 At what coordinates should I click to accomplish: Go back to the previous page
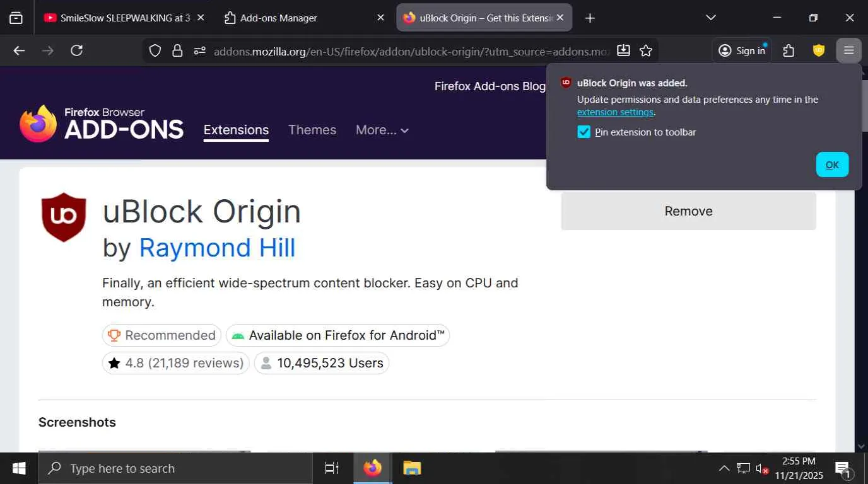[20, 50]
